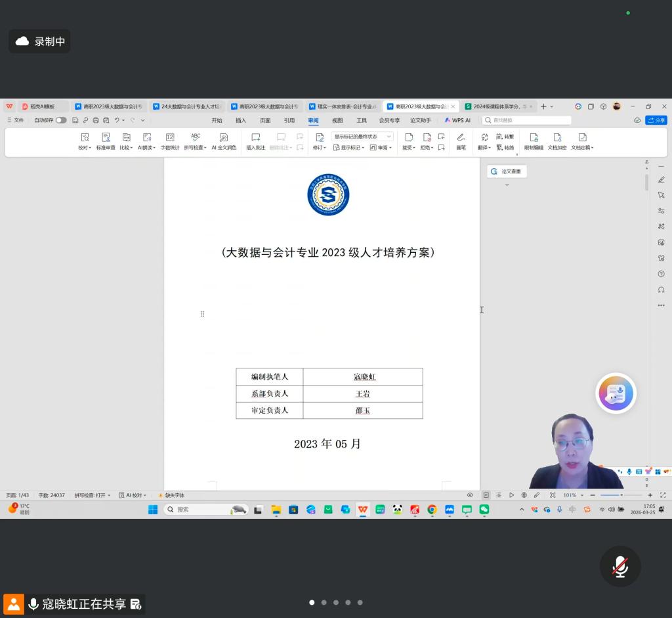This screenshot has width=672, height=618.
Task: Open the 视图 ribbon tab
Action: [x=337, y=120]
